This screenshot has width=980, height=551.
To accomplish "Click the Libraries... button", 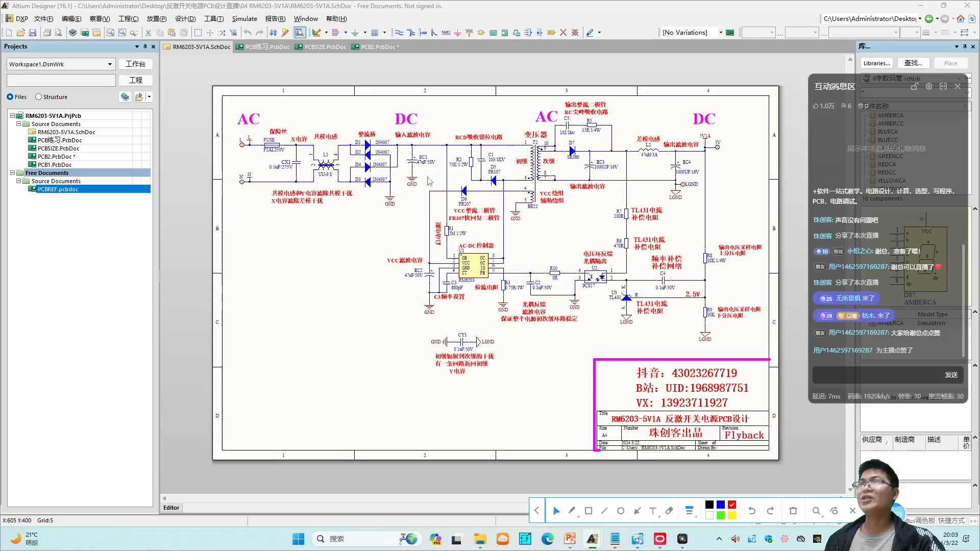I will coord(876,63).
